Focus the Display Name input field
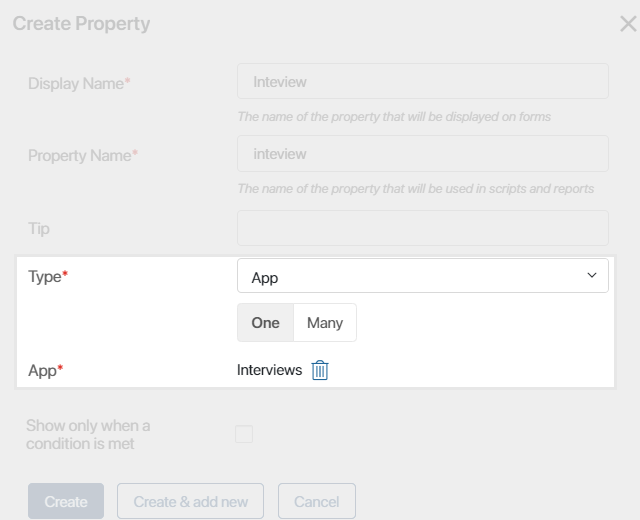This screenshot has height=520, width=640. [422, 81]
